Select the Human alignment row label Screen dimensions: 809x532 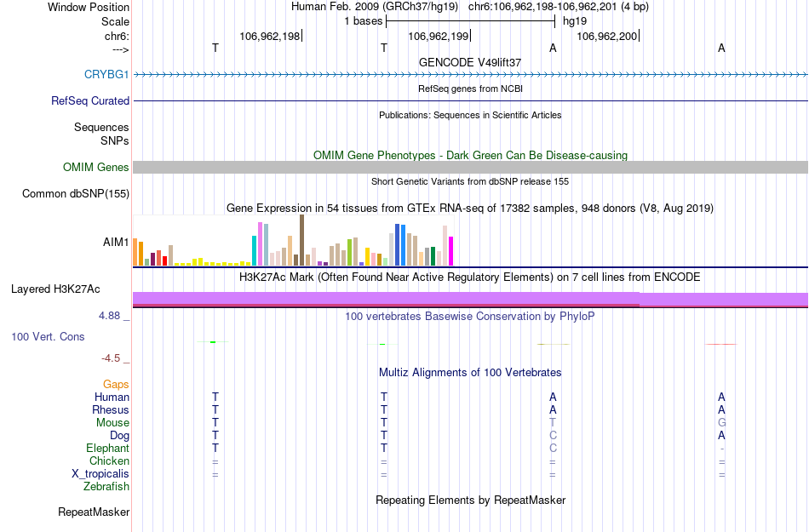[x=112, y=397]
